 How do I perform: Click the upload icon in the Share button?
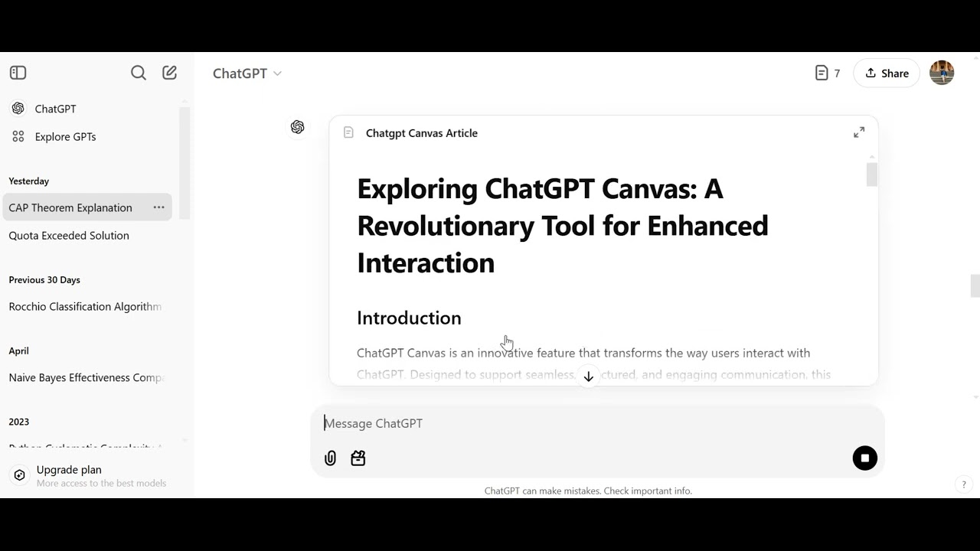[x=871, y=73]
